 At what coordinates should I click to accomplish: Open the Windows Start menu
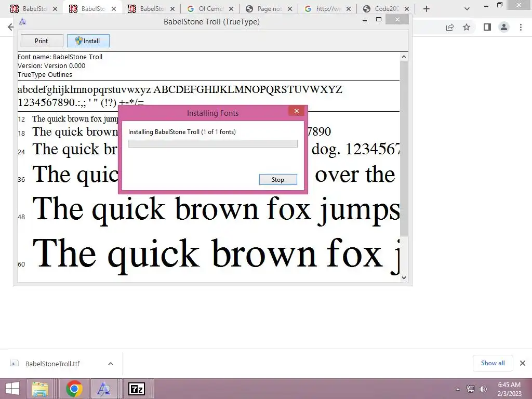[12, 389]
